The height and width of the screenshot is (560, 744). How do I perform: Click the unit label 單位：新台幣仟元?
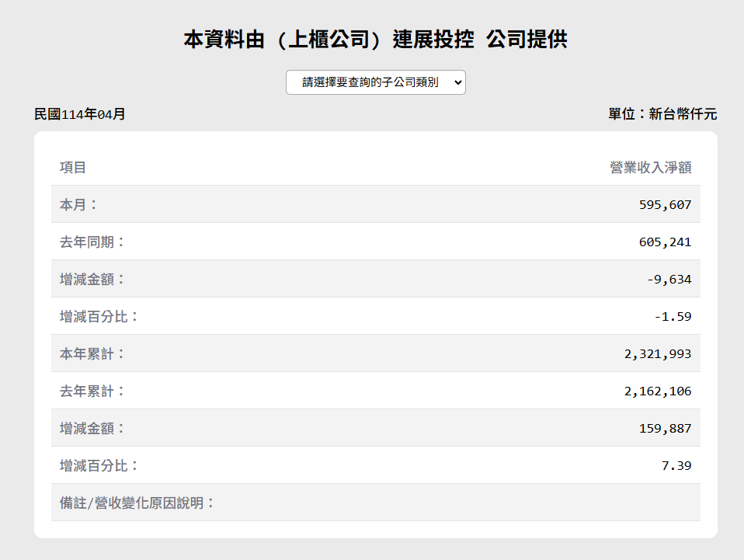point(662,114)
